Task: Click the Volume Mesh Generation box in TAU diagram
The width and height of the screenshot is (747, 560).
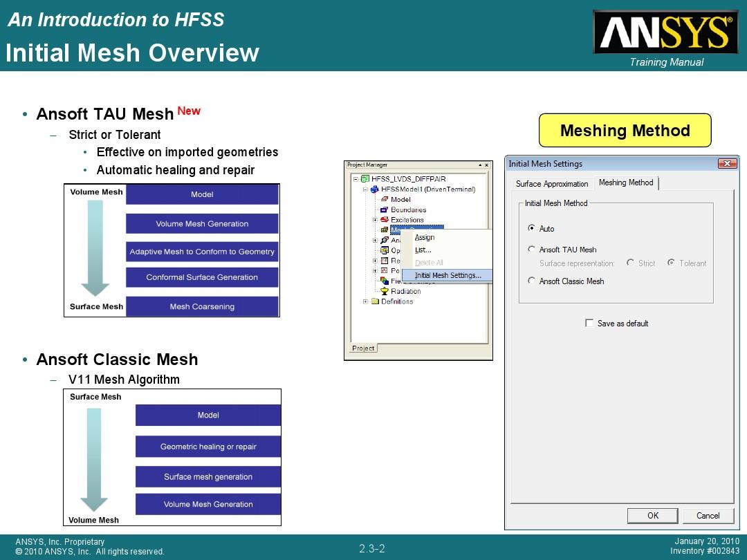Action: (x=202, y=223)
